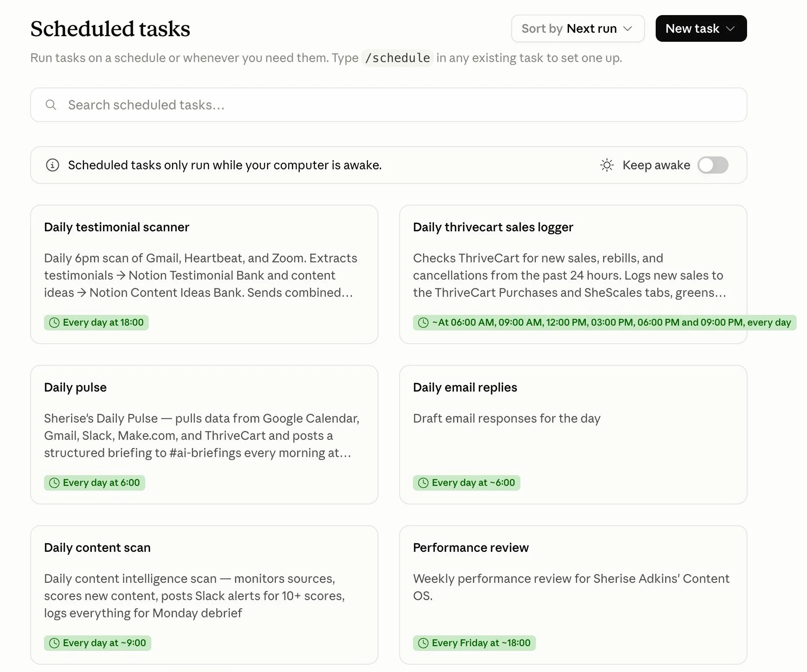Click the Sherise's Daily Pulse description text
Image resolution: width=807 pixels, height=672 pixels.
[x=201, y=436]
